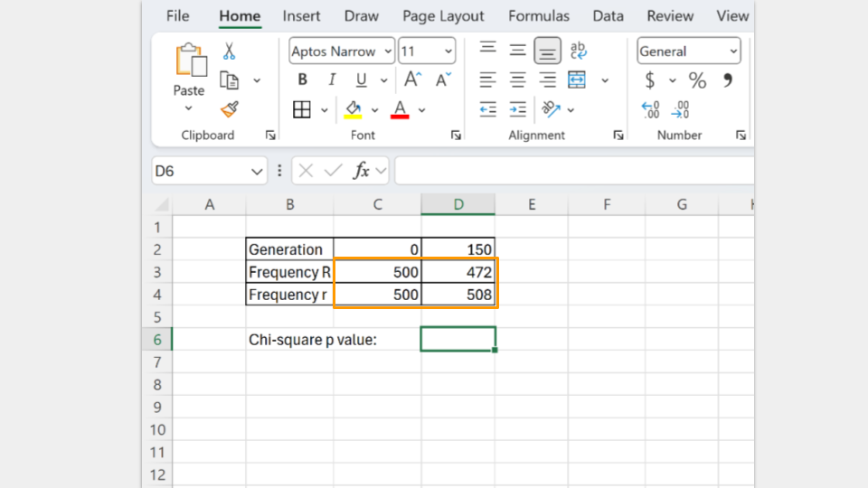Click the Cancel X in formula bar
This screenshot has width=868, height=488.
pos(306,171)
